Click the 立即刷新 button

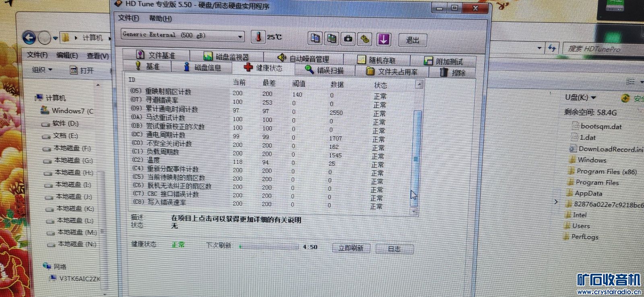point(351,248)
